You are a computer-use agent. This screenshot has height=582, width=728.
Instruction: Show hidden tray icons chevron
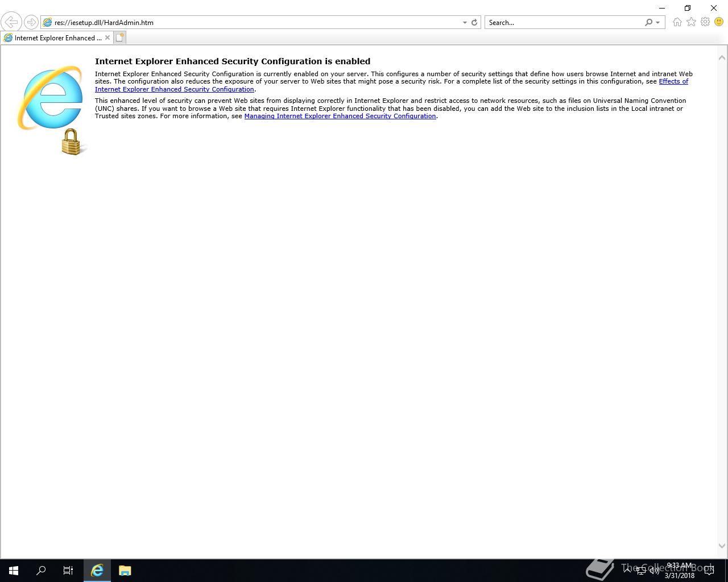pos(627,570)
